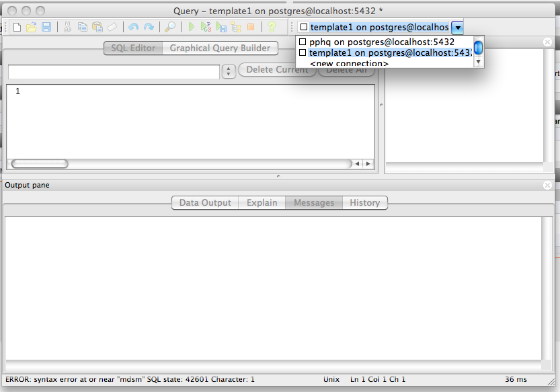560x392 pixels.
Task: Open the connection dropdown arrow
Action: point(457,28)
